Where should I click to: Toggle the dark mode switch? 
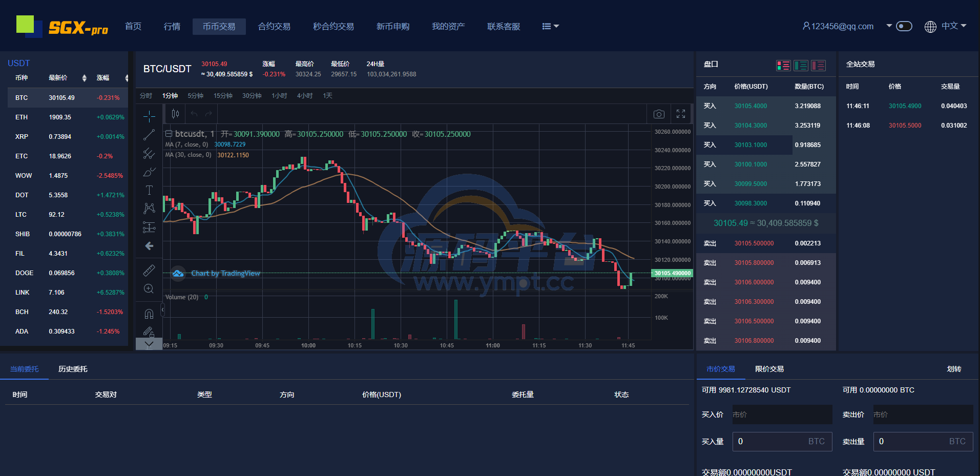tap(904, 26)
